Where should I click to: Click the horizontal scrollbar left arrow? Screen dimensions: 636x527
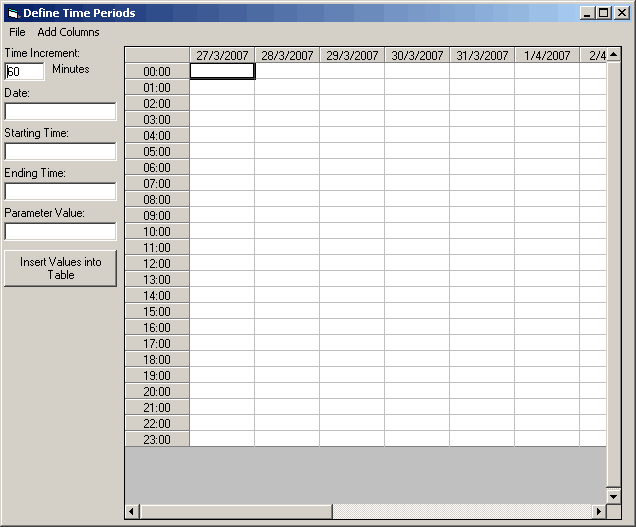132,512
